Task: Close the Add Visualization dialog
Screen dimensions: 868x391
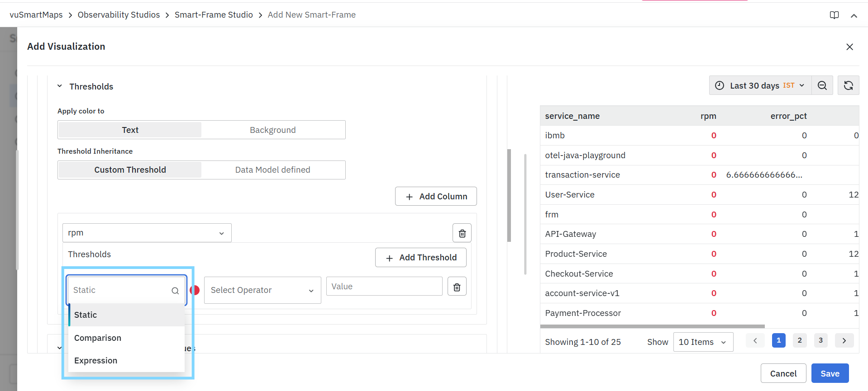Action: [849, 47]
